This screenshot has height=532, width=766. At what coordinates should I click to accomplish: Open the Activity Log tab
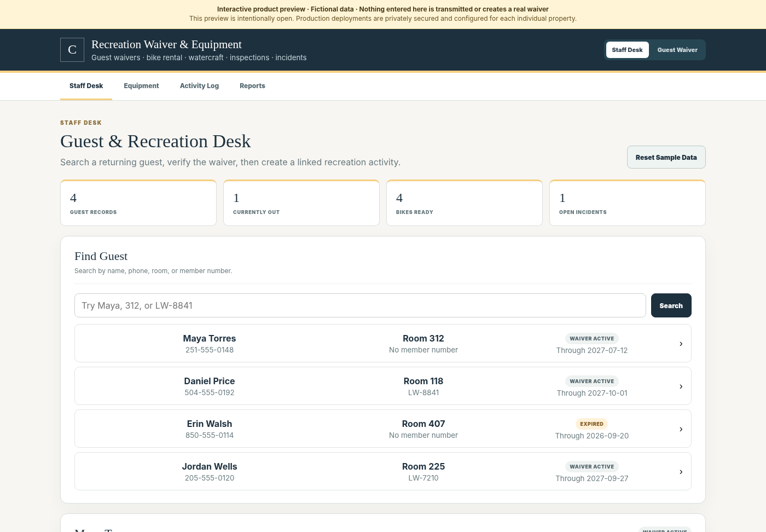[199, 86]
